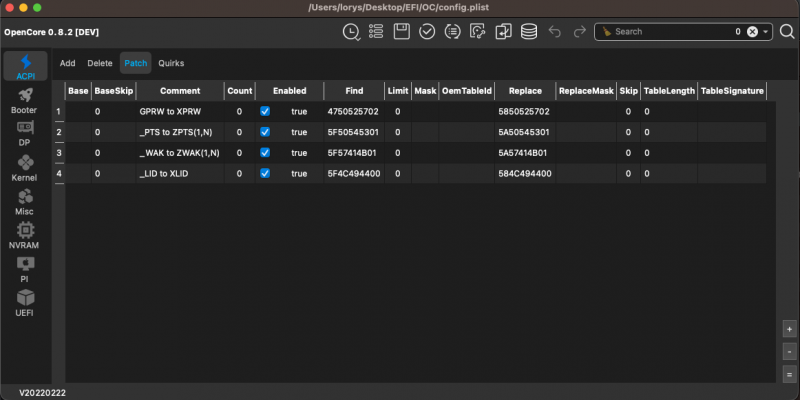
Task: Open the Kernel section icon
Action: click(26, 163)
